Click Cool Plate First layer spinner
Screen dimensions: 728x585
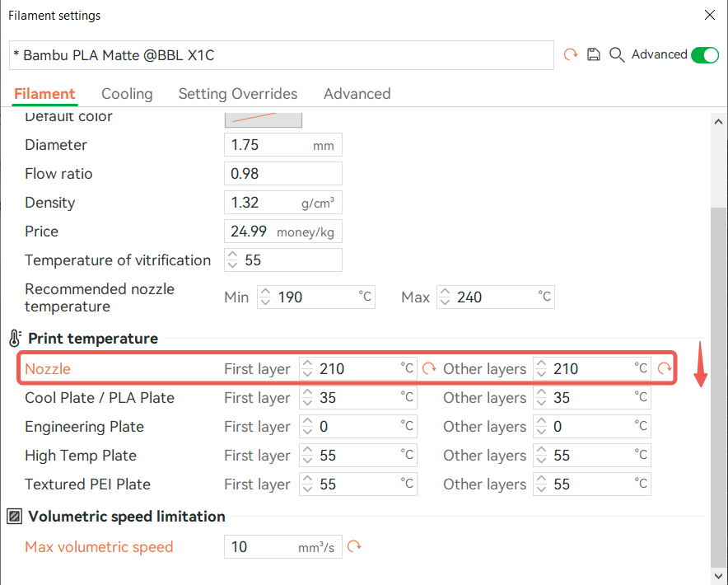(x=307, y=398)
